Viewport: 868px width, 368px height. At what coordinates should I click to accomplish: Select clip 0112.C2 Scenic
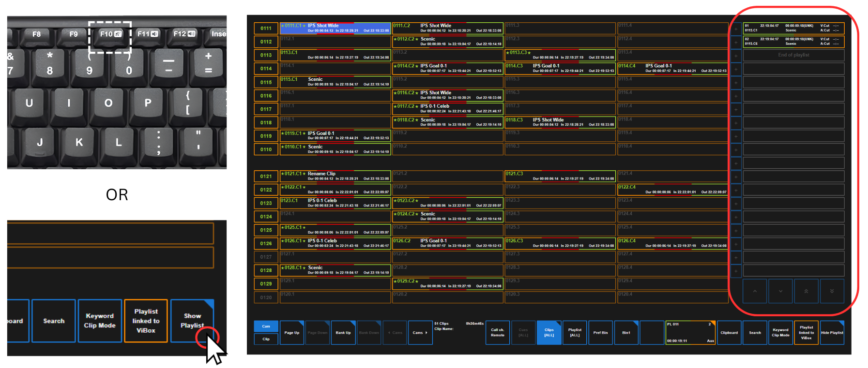click(448, 42)
